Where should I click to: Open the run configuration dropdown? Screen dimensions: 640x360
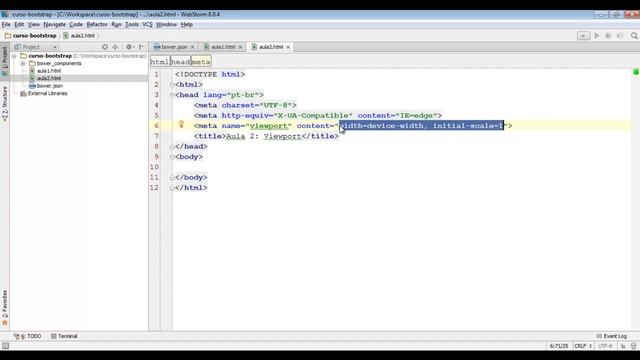583,36
